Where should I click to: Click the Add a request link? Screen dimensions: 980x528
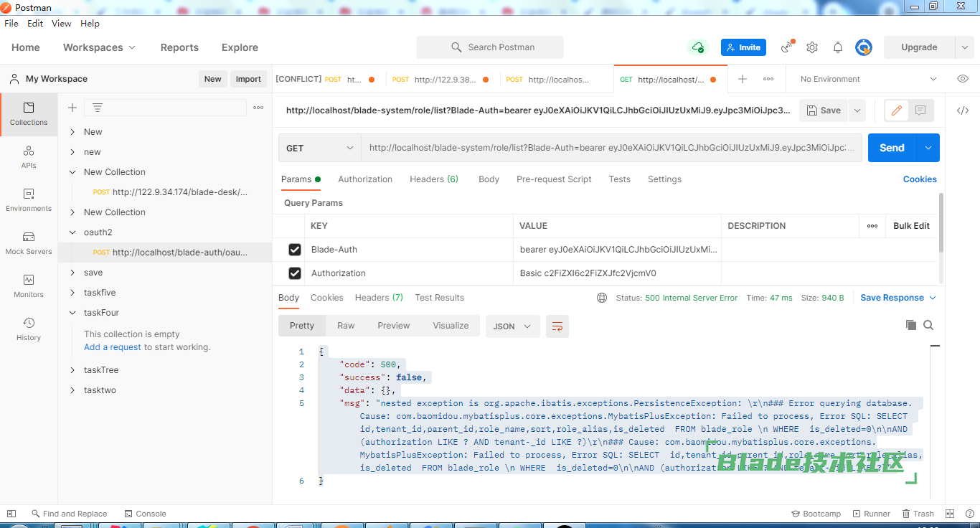113,347
